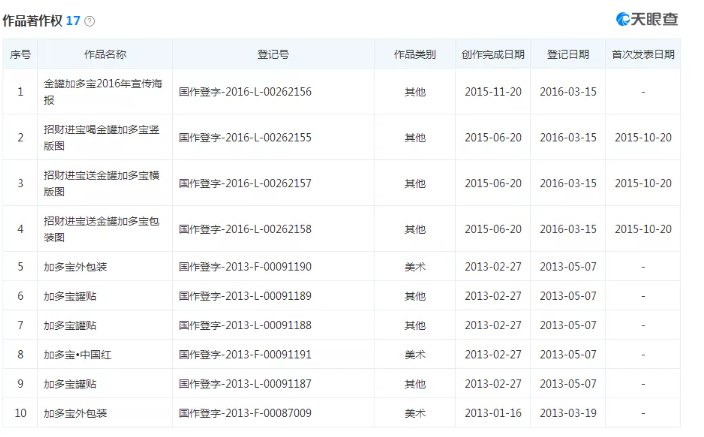Select the 登记号 column header

273,55
